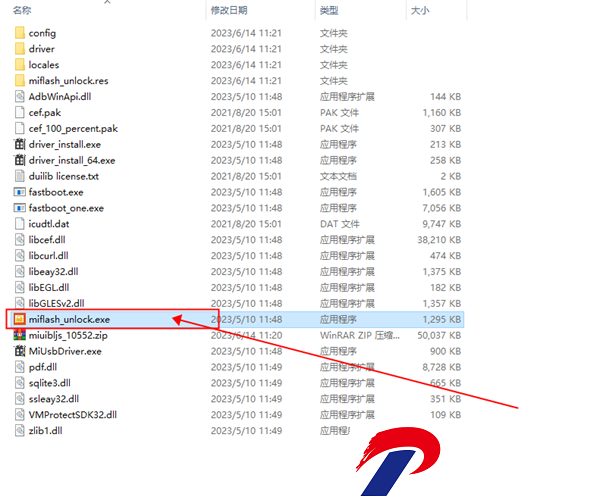The width and height of the screenshot is (600, 503).
Task: Select the driver folder name
Action: coord(41,49)
